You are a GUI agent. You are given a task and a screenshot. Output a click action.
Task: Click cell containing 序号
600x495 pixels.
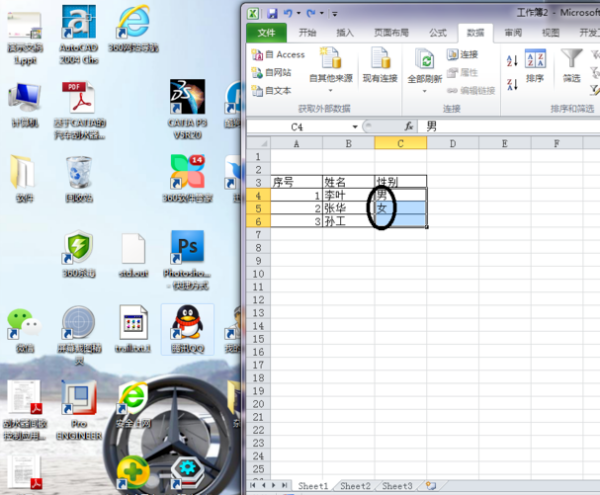(297, 182)
